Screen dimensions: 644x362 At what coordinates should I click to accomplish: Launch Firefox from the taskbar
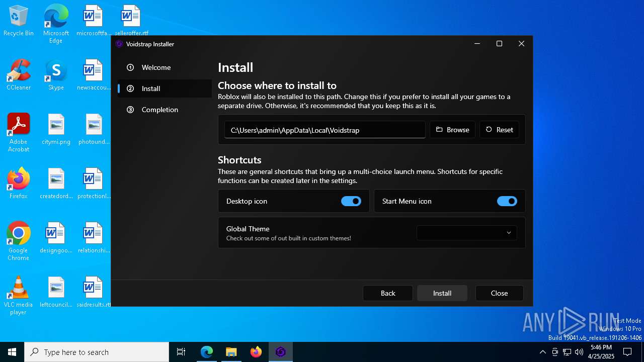[256, 352]
